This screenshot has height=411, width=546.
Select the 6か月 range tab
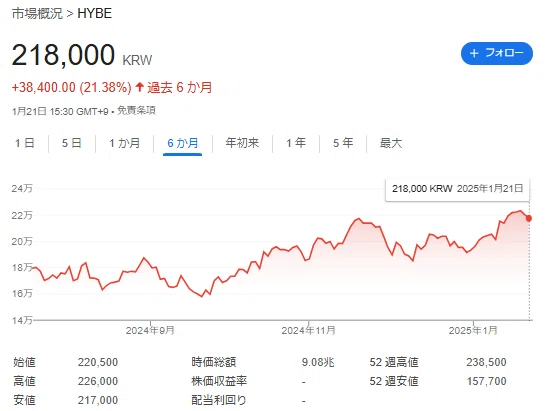(x=182, y=143)
